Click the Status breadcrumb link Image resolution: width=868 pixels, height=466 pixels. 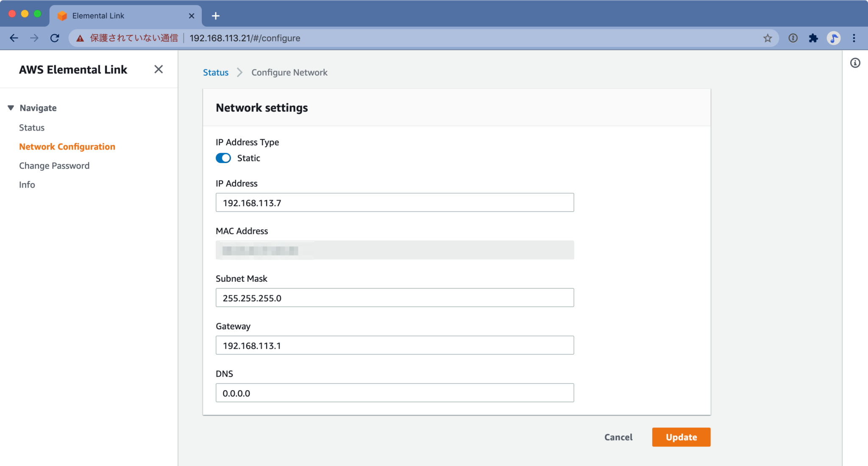pyautogui.click(x=215, y=72)
